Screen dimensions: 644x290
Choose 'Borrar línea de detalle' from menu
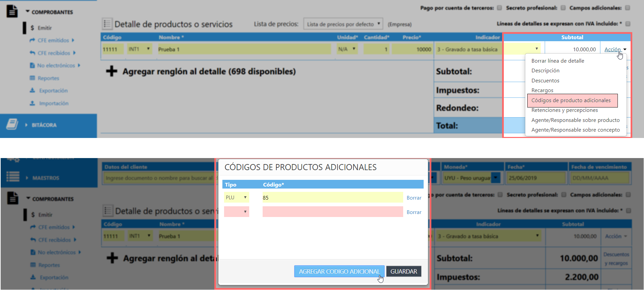click(x=557, y=61)
